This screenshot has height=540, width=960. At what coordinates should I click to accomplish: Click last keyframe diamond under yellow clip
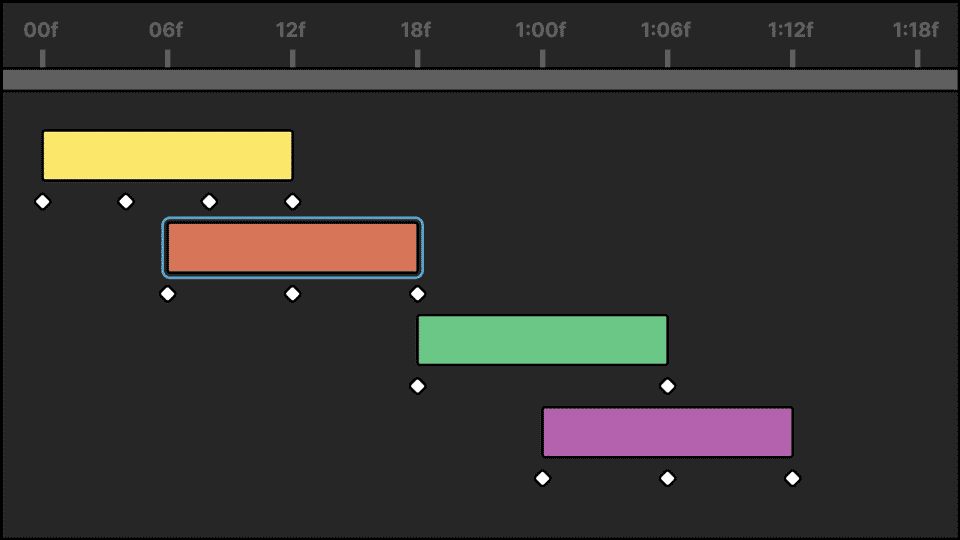pos(292,202)
